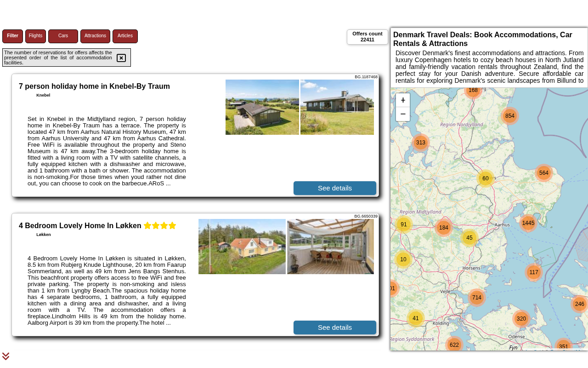Select map cluster marker 117
This screenshot has width=588, height=368.
(534, 272)
